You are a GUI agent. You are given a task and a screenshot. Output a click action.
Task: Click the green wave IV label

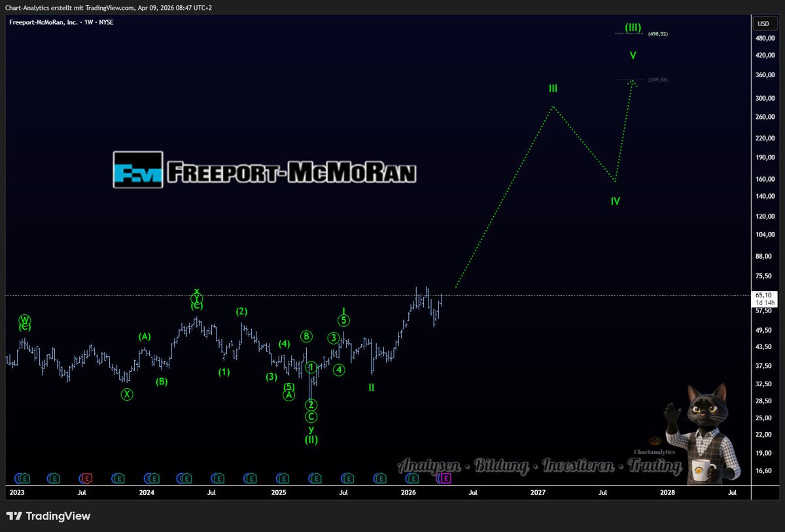[616, 201]
